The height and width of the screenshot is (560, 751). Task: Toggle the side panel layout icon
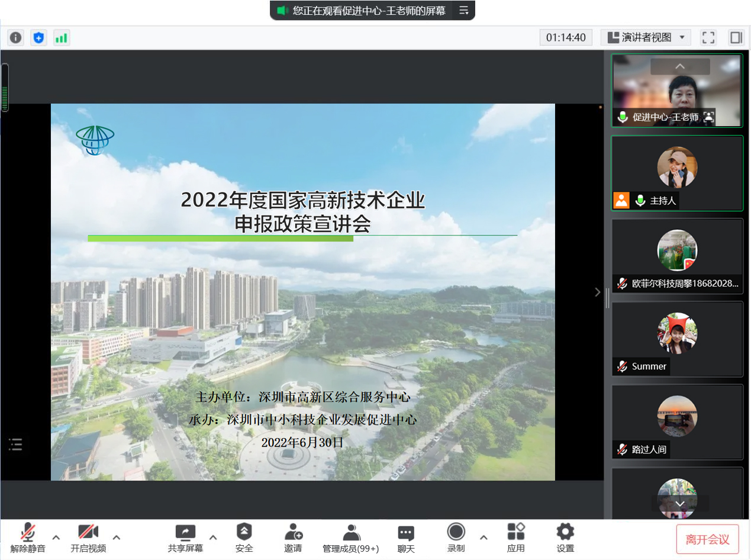[736, 38]
